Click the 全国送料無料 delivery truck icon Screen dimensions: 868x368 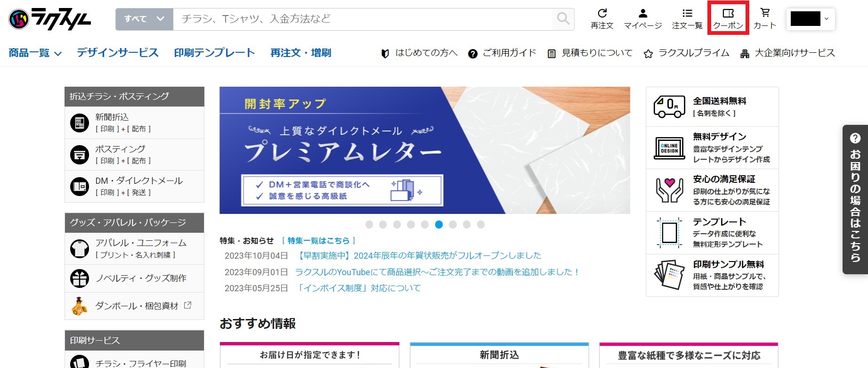tap(669, 106)
